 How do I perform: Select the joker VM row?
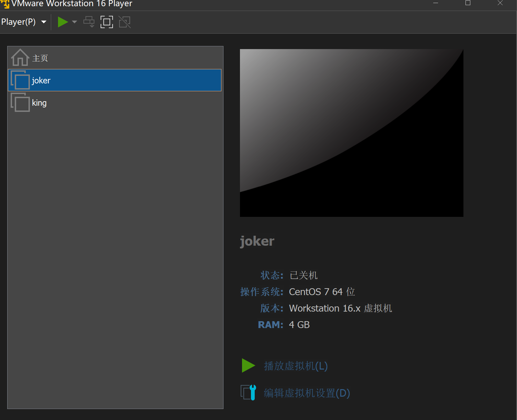pos(115,80)
